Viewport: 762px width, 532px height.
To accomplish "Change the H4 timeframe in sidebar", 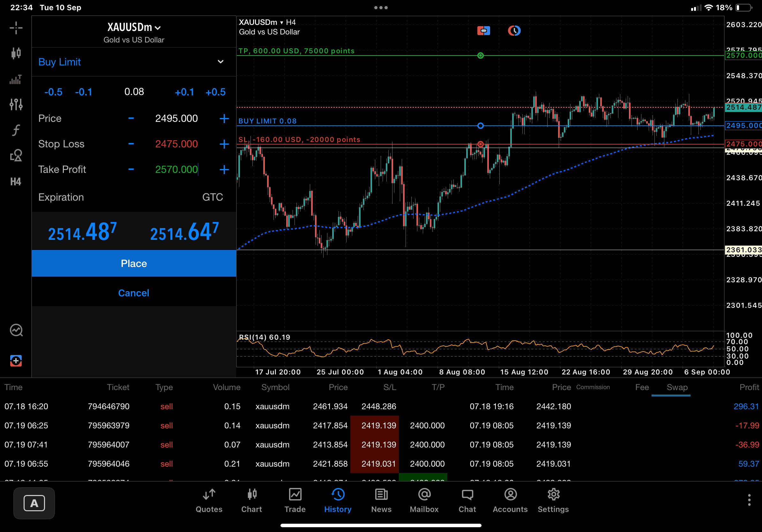I will (16, 181).
